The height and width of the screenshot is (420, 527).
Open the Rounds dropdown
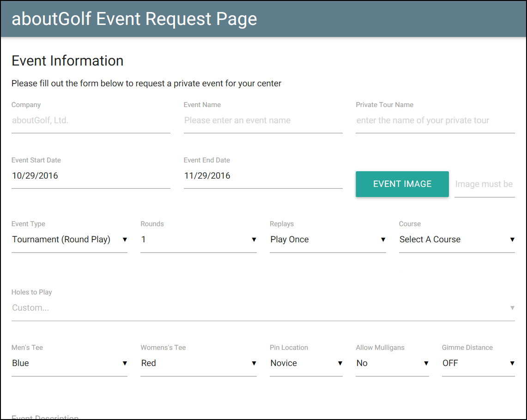click(198, 240)
